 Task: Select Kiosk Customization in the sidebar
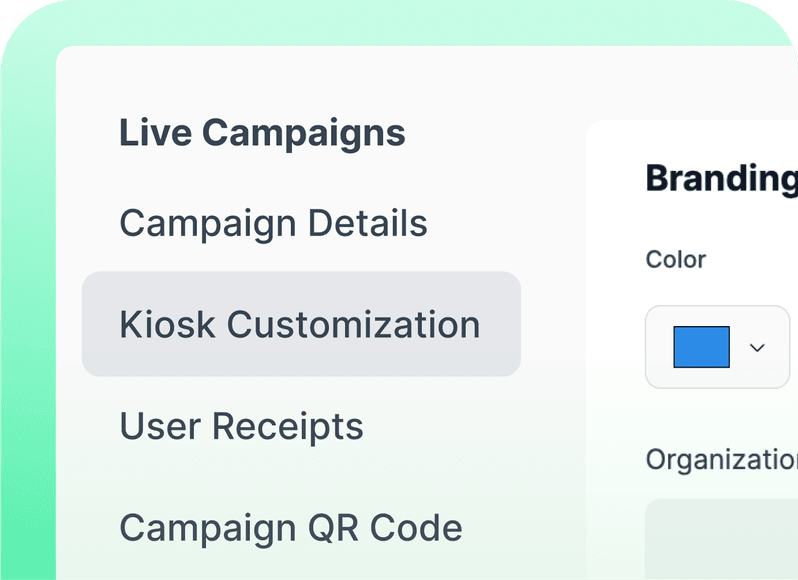click(300, 325)
